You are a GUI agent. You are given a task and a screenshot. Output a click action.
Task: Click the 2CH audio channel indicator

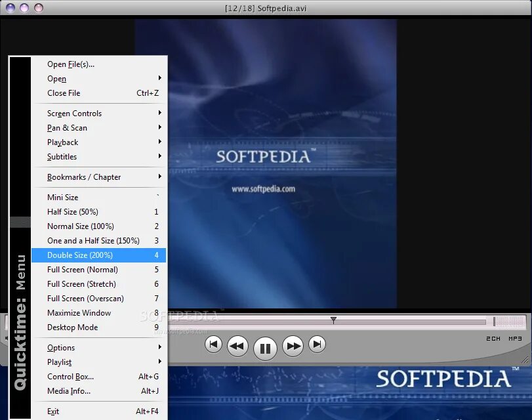[x=493, y=339]
